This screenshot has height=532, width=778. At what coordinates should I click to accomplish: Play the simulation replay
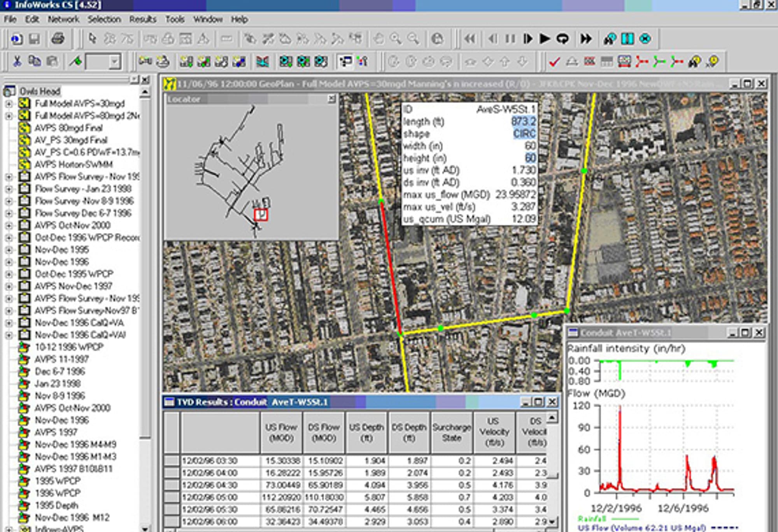click(545, 39)
